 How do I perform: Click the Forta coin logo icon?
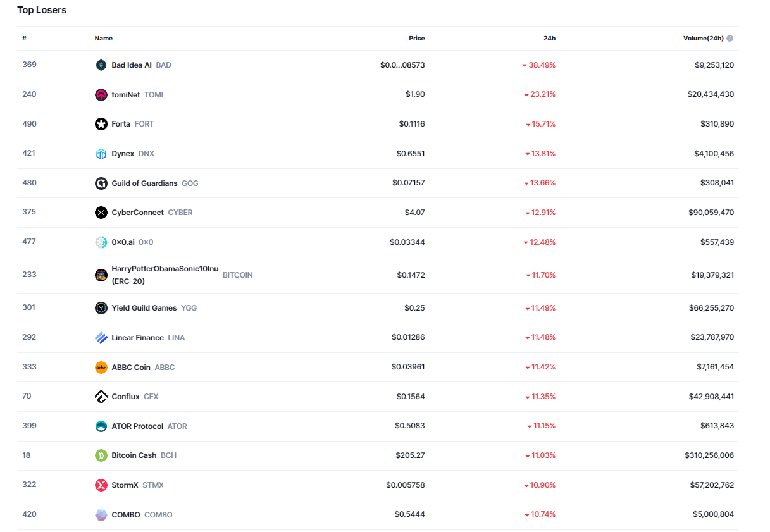tap(101, 124)
